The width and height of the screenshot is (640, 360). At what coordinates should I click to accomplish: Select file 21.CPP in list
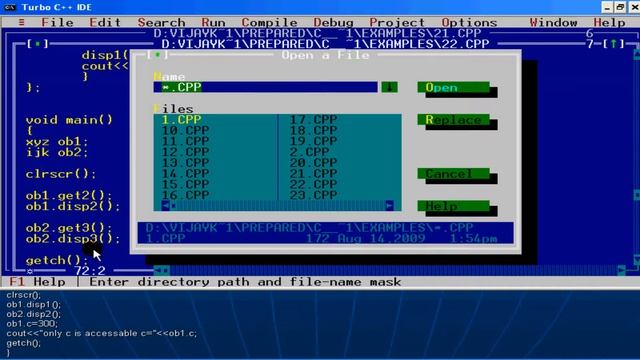[313, 173]
